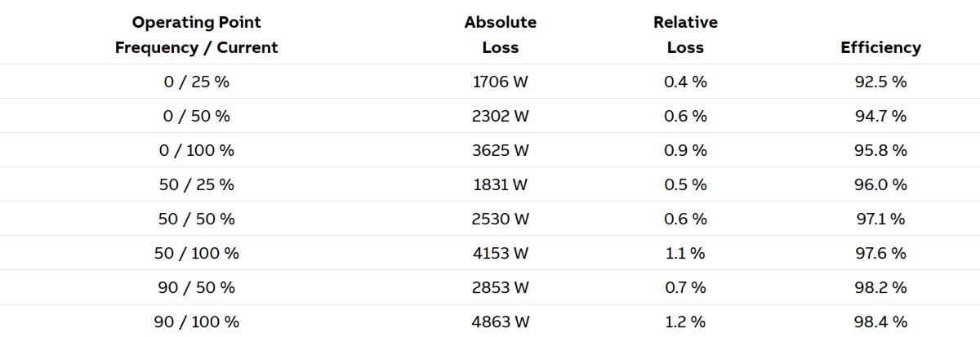980x337 pixels.
Task: Select the 0 / 50 % operating point cell
Action: pos(196,116)
